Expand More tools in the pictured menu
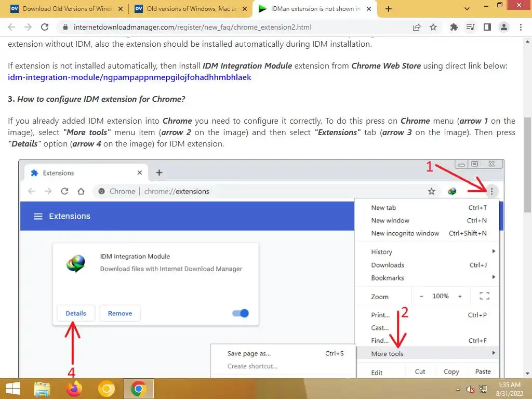 tap(427, 353)
